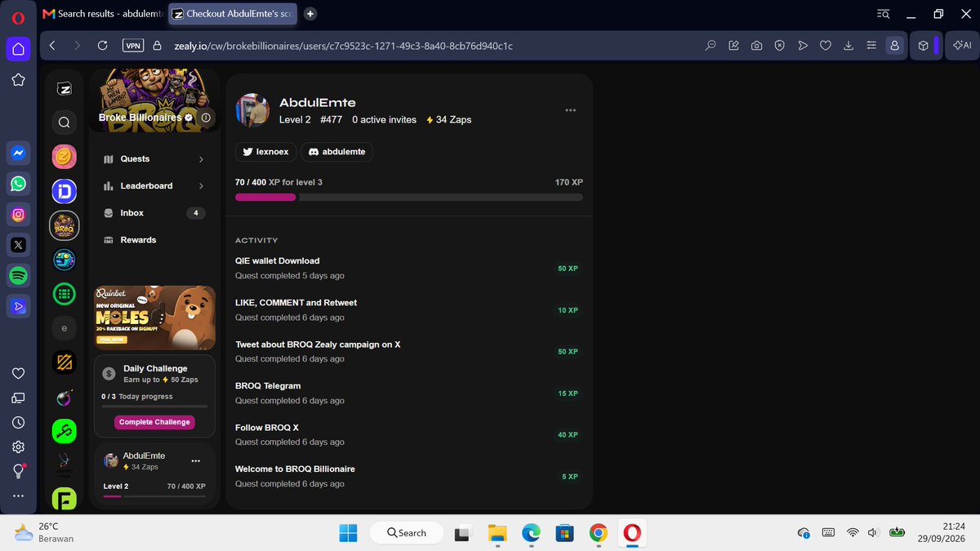Open WhatsApp in Opera sidebar

(x=18, y=184)
